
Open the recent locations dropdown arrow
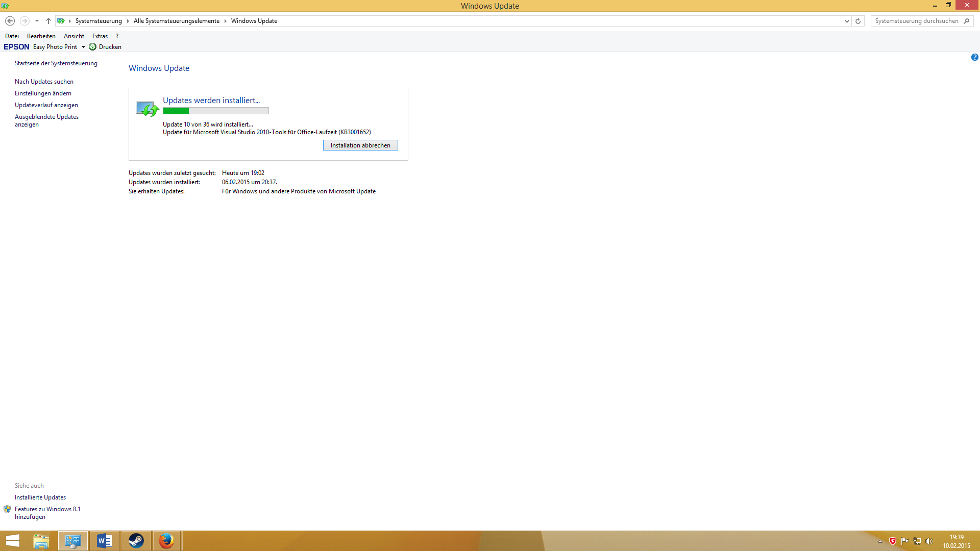tap(37, 21)
